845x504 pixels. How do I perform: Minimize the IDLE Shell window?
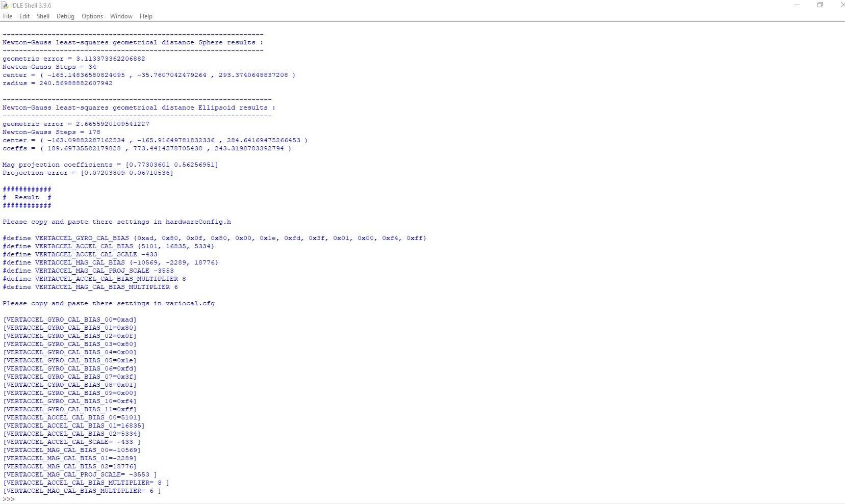tap(797, 5)
